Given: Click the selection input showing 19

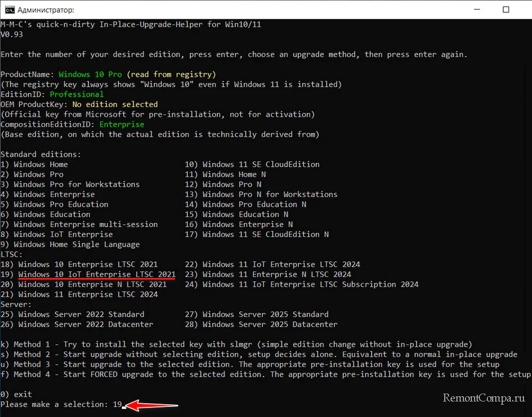Looking at the screenshot, I should (x=118, y=404).
